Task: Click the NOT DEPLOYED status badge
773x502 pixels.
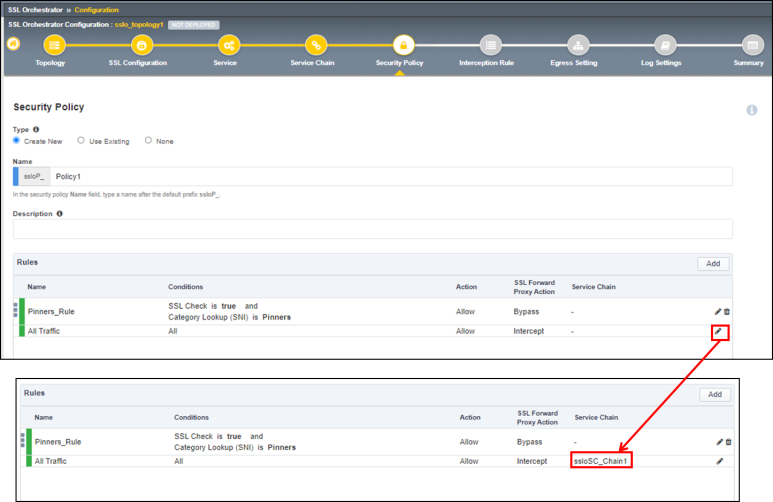Action: [194, 25]
